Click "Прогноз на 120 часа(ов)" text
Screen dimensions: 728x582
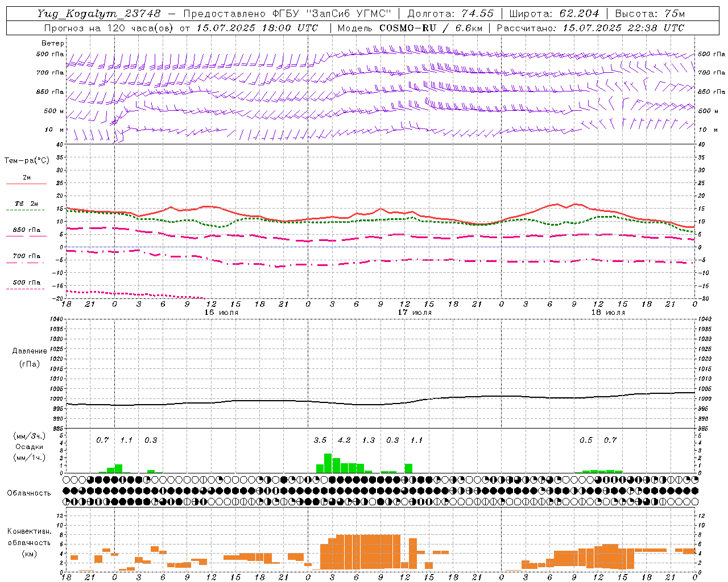pyautogui.click(x=109, y=28)
